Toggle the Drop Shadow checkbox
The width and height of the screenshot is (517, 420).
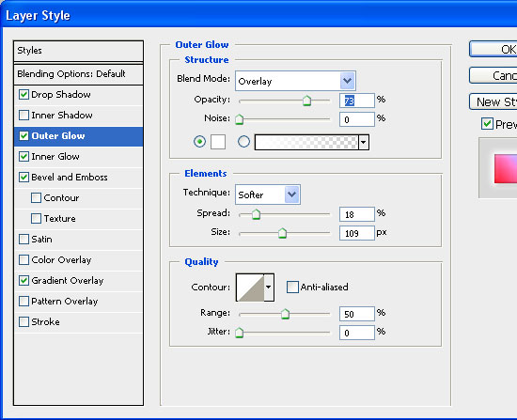23,95
